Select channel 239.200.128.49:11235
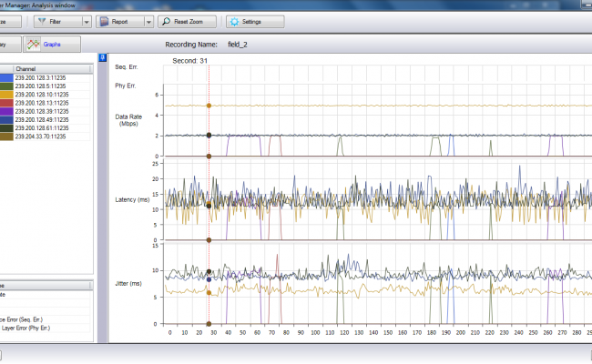592x364 pixels. tap(52, 119)
